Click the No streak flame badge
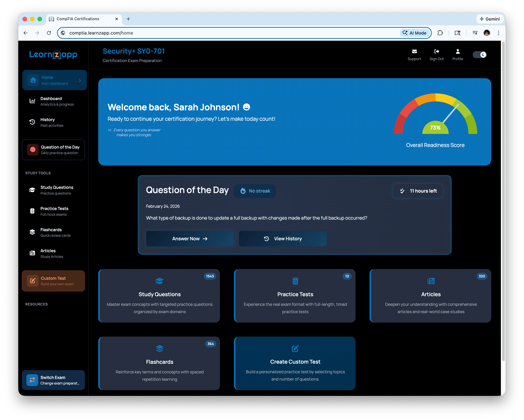This screenshot has height=420, width=524. point(255,191)
